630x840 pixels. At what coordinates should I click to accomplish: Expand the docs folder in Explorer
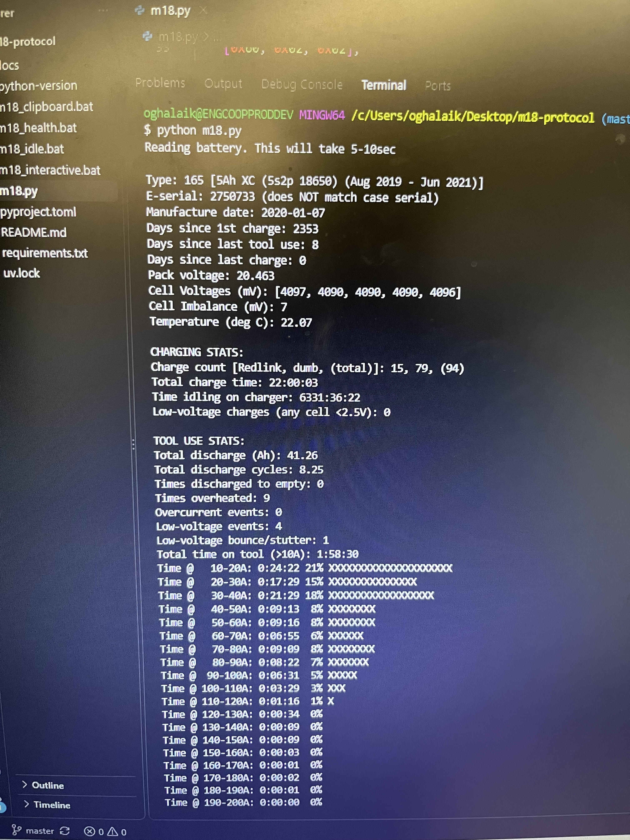click(10, 65)
